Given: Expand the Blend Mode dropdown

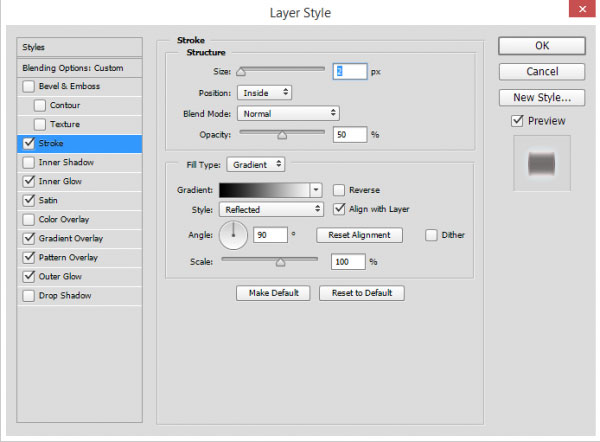Looking at the screenshot, I should [288, 113].
